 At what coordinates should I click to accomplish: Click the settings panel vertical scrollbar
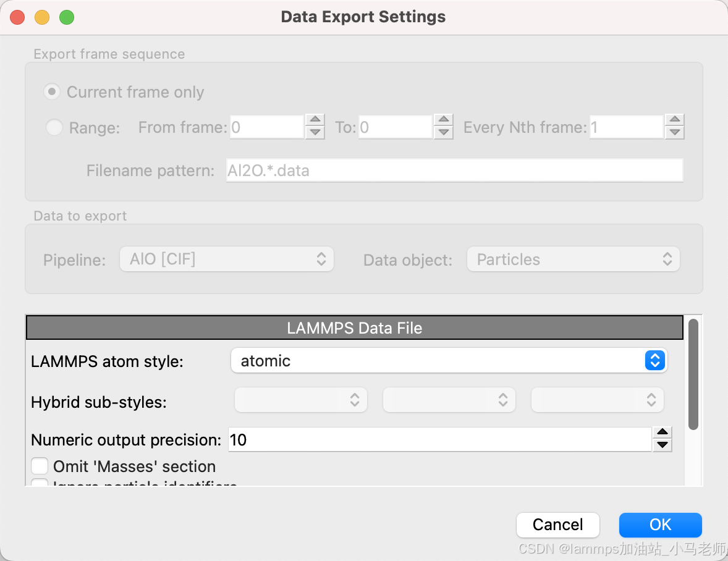tap(693, 374)
